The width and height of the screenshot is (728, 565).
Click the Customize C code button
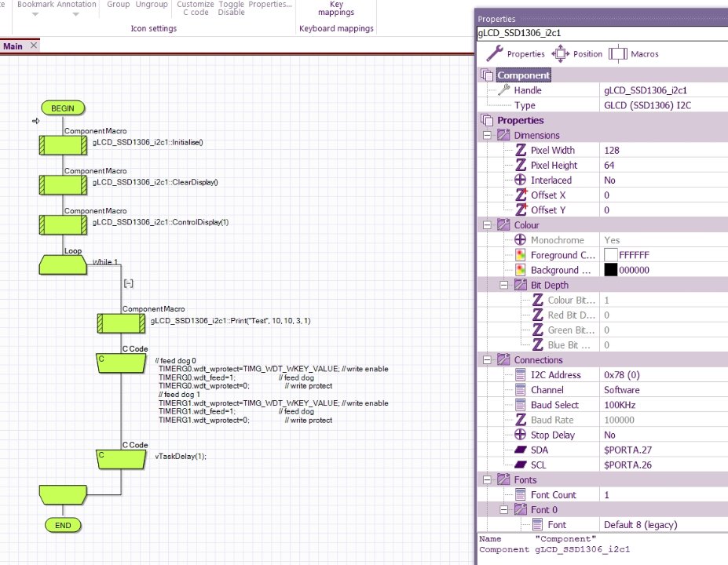[196, 9]
